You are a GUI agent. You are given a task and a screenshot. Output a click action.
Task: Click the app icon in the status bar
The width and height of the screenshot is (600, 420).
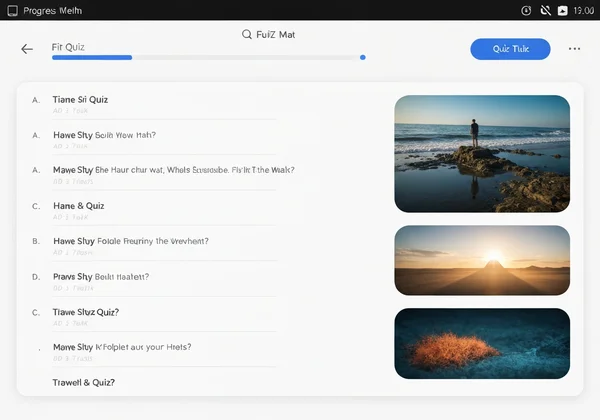pyautogui.click(x=10, y=10)
